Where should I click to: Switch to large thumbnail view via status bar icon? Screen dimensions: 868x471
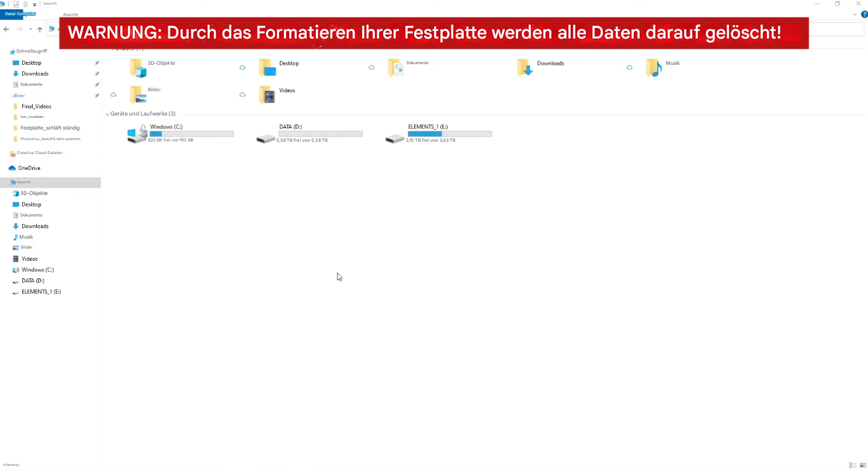pos(863,465)
